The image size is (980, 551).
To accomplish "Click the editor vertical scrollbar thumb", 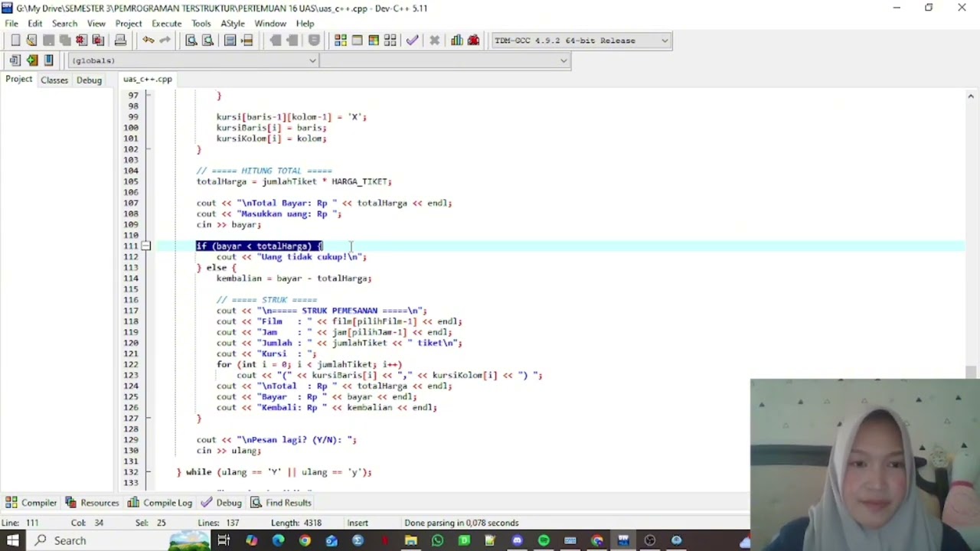I will point(972,373).
